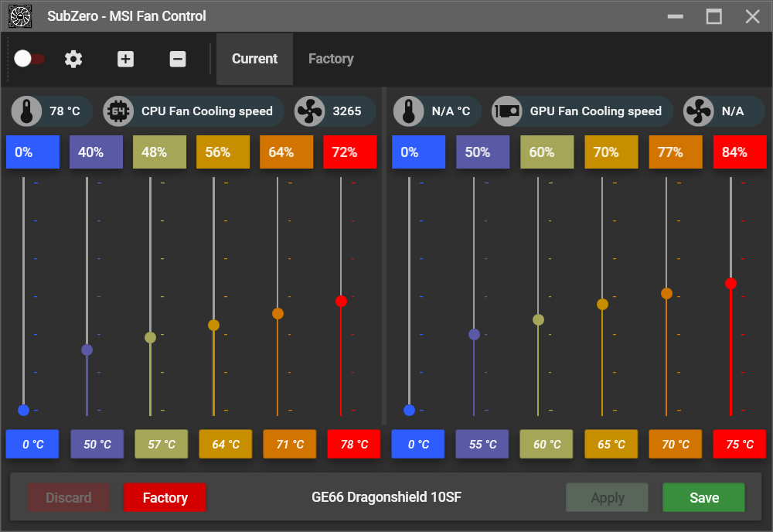The width and height of the screenshot is (773, 532).
Task: Click the CPU 56% yellow slider handle
Action: (213, 325)
